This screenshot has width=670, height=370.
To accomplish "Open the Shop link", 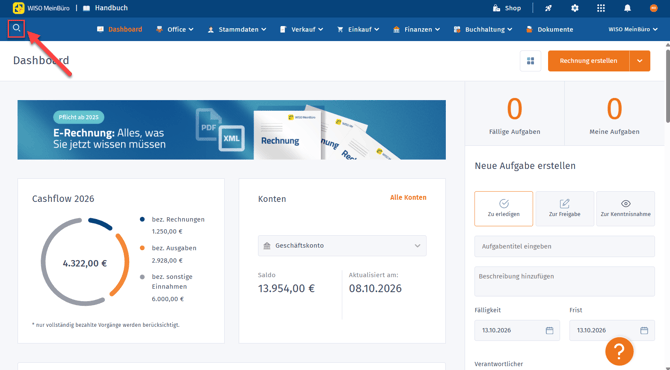I will pos(507,8).
